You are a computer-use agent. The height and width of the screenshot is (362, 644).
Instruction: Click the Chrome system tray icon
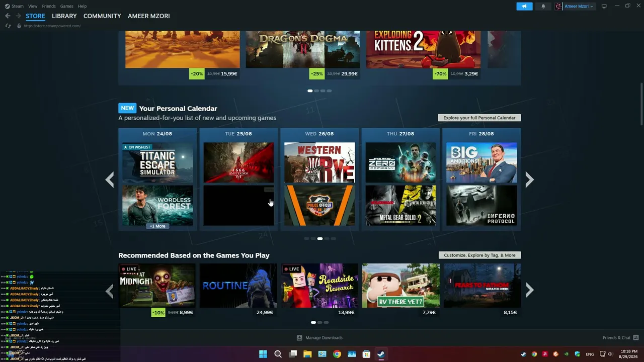(x=534, y=354)
